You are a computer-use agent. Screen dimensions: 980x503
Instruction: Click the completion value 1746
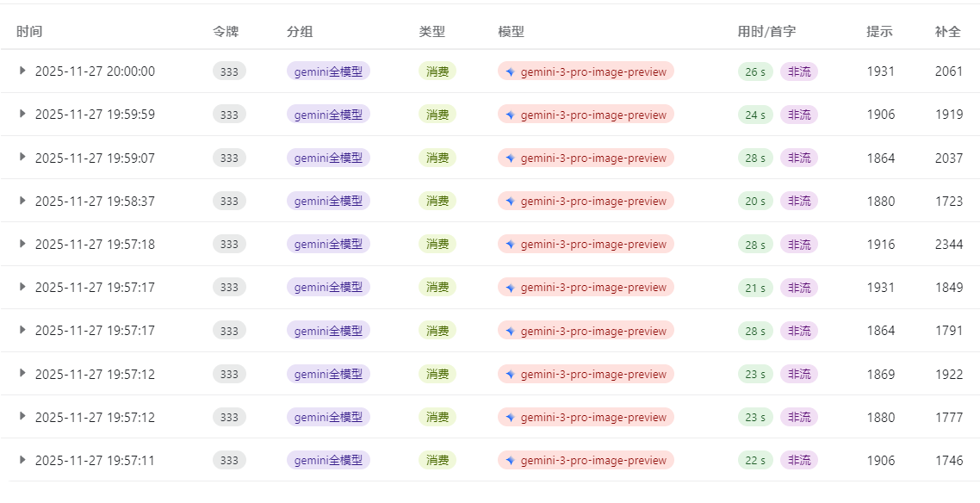point(949,461)
